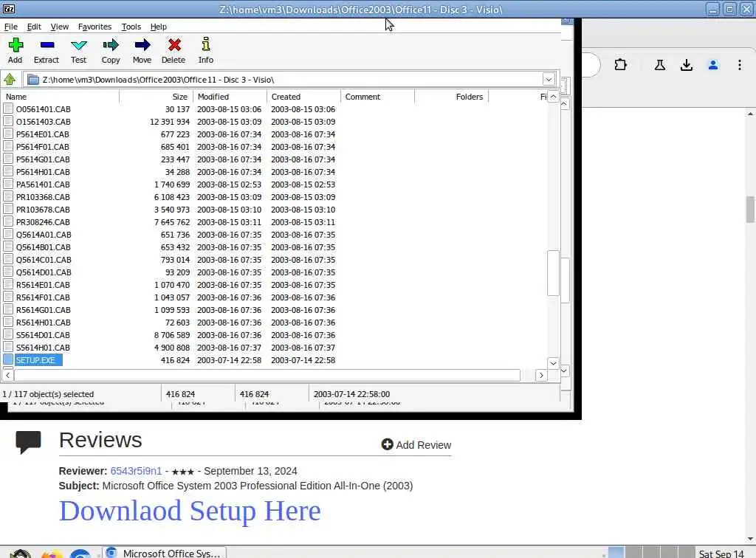Open the File menu
Screen dimensions: 756x558
(10, 27)
